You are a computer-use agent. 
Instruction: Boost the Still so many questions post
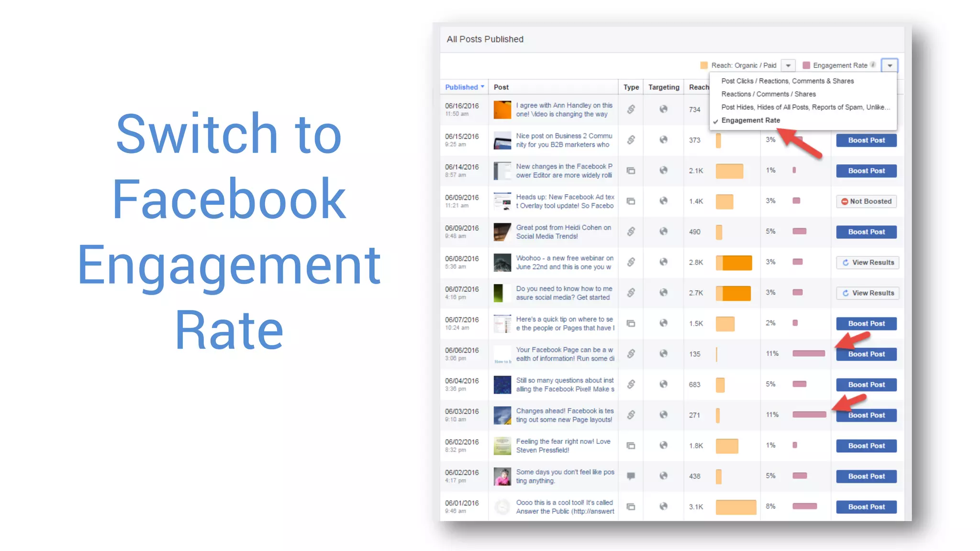(866, 385)
